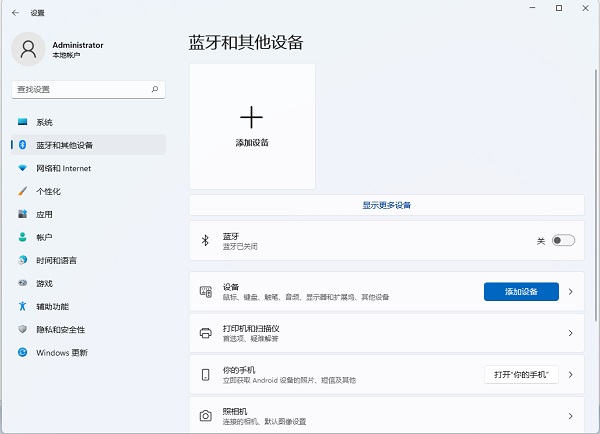
Task: Click the vertical scrollbar on the right
Action: pyautogui.click(x=596, y=195)
